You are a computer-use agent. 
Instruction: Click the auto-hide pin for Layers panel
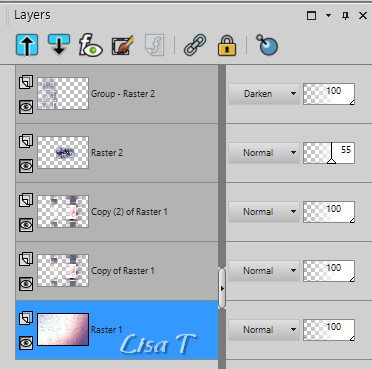click(x=346, y=16)
